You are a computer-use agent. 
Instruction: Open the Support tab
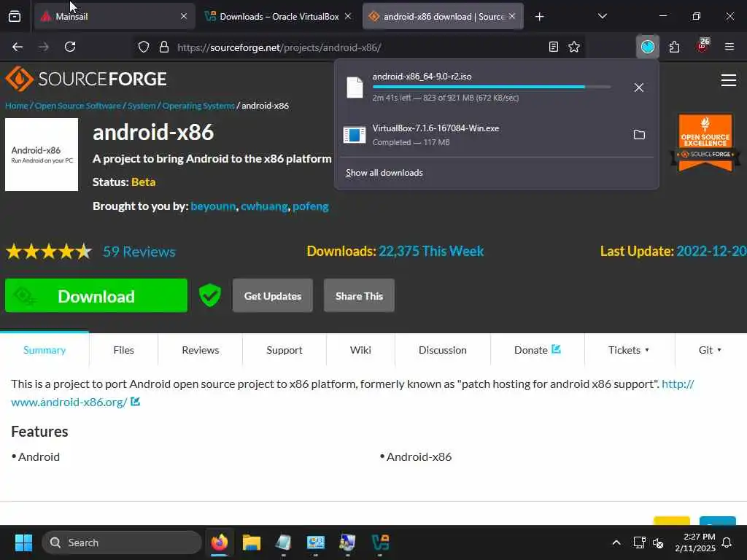click(x=285, y=350)
